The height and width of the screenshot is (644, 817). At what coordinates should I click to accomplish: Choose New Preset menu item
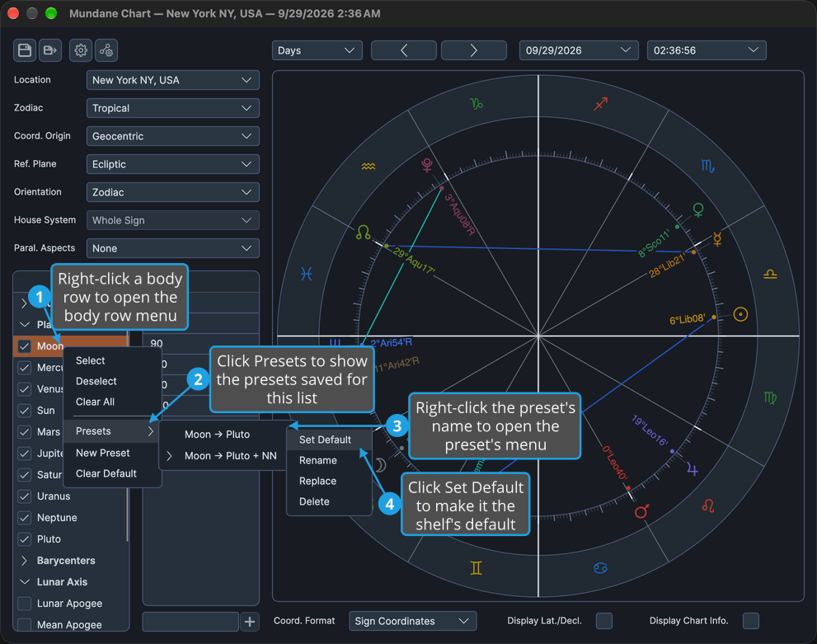[x=112, y=454]
